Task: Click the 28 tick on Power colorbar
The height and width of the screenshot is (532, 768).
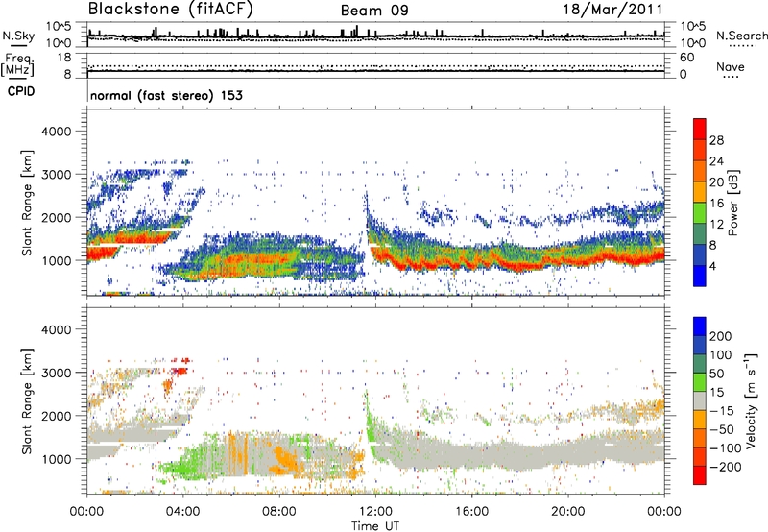Action: pyautogui.click(x=716, y=140)
